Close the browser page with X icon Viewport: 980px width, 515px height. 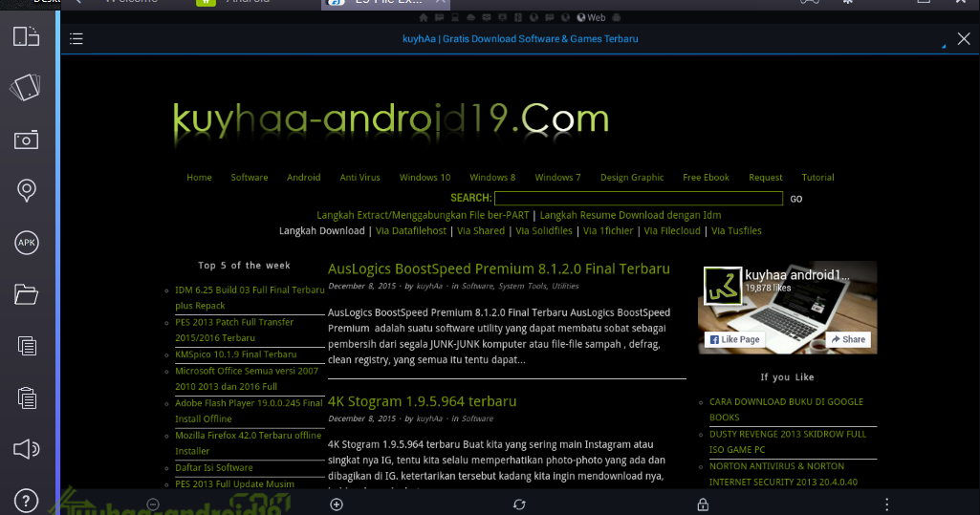tap(964, 39)
